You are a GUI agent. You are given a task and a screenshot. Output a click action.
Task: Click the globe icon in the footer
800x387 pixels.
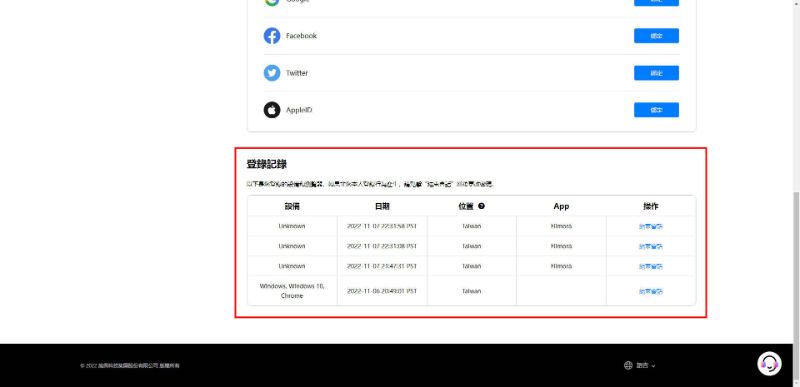pyautogui.click(x=628, y=365)
